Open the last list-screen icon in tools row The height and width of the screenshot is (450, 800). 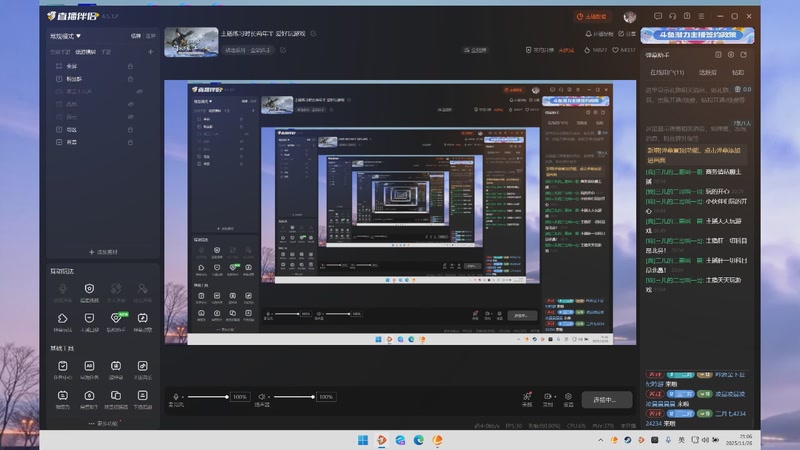[142, 395]
